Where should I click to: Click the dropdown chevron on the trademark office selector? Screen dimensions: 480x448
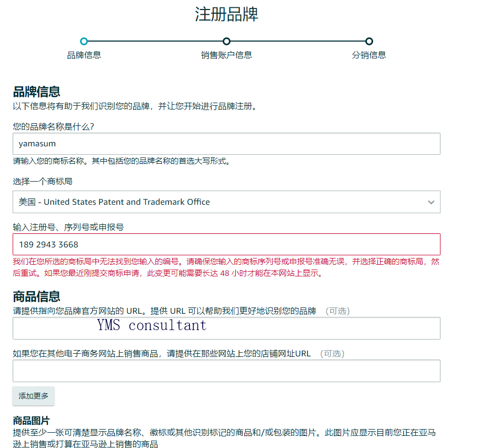[x=431, y=202]
